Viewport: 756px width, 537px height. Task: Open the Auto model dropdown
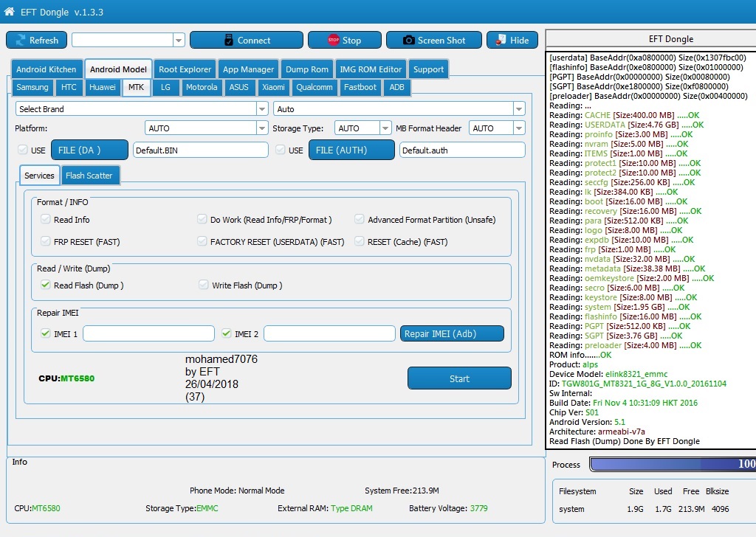click(x=519, y=109)
